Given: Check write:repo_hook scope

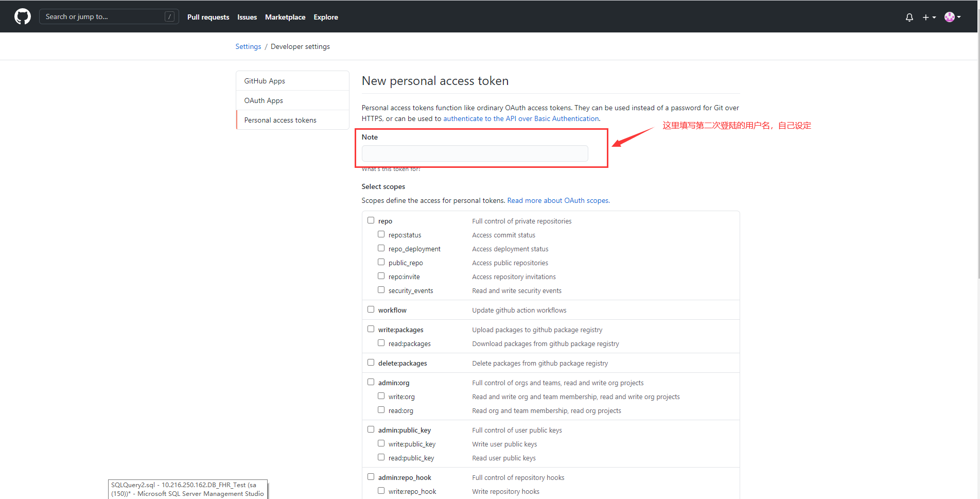Looking at the screenshot, I should pos(381,491).
